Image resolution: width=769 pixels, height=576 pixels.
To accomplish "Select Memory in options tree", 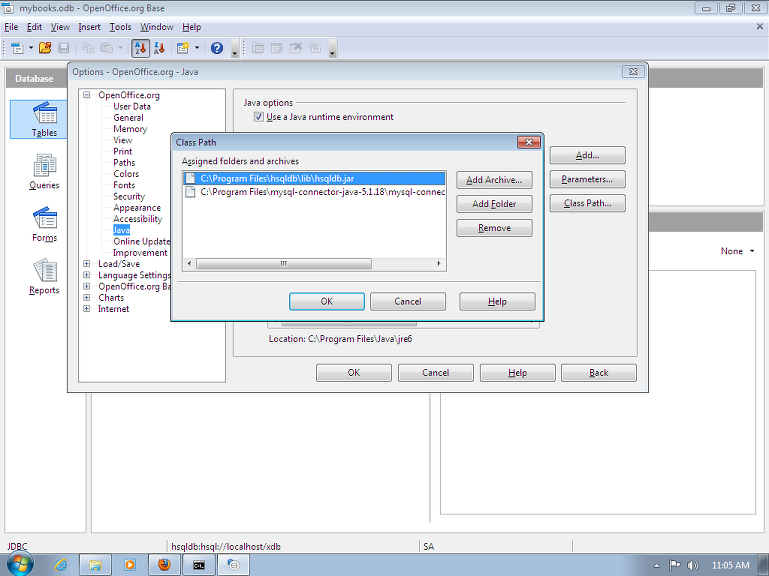I will [130, 129].
